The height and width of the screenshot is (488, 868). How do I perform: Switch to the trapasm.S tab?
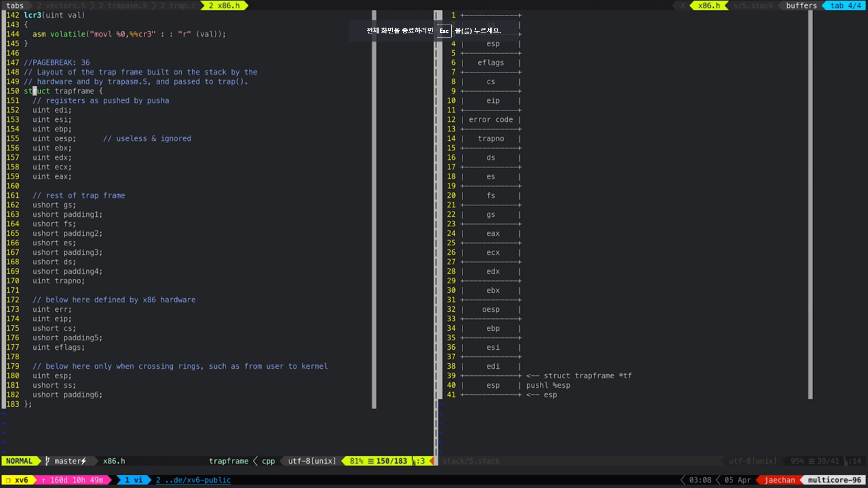(123, 5)
